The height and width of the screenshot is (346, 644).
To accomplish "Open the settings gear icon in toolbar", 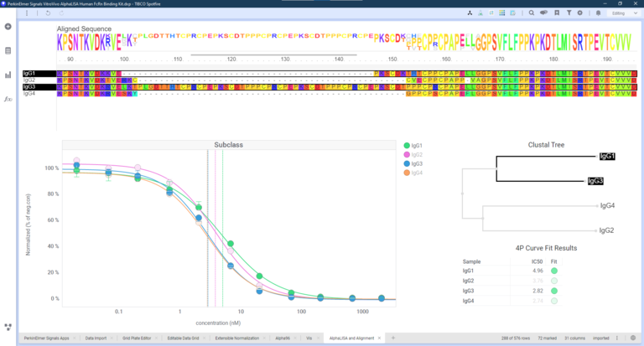I will coord(580,13).
